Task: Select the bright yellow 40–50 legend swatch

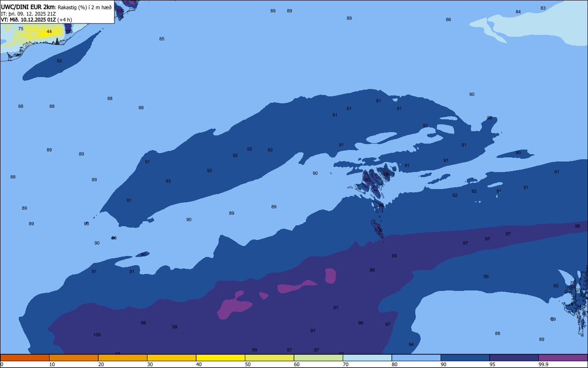Action: coord(220,357)
